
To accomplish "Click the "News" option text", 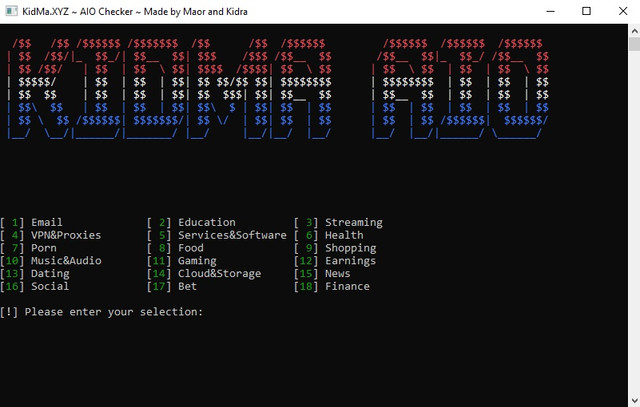I will coord(338,274).
